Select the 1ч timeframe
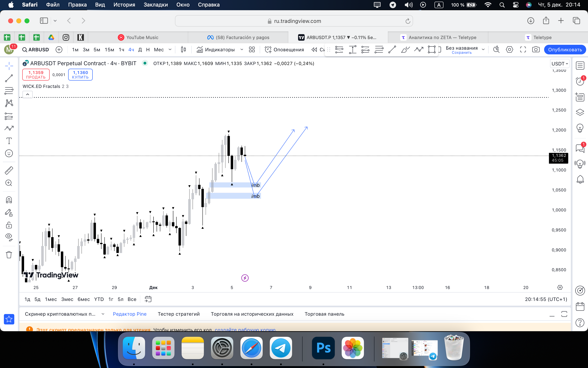Image resolution: width=588 pixels, height=368 pixels. tap(121, 50)
